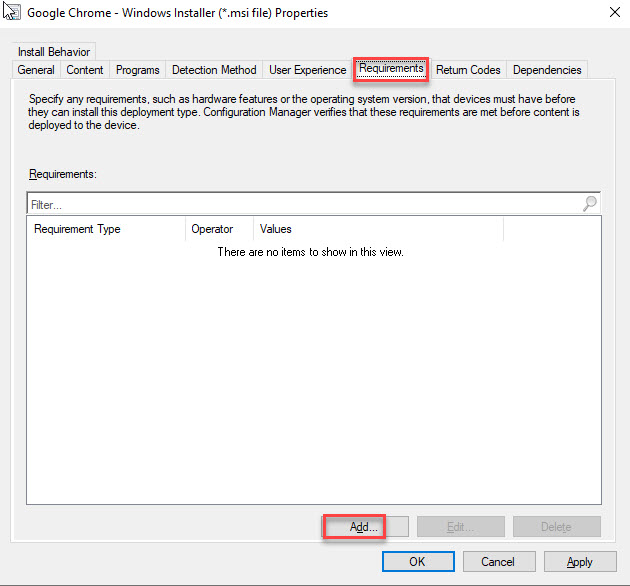Image resolution: width=630 pixels, height=586 pixels.
Task: Open the General tab
Action: [36, 70]
